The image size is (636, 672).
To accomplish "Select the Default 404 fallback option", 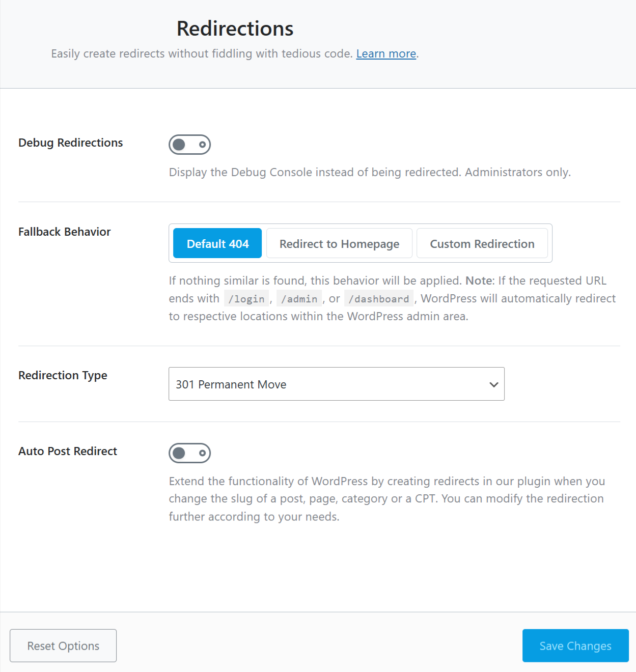I will point(217,244).
